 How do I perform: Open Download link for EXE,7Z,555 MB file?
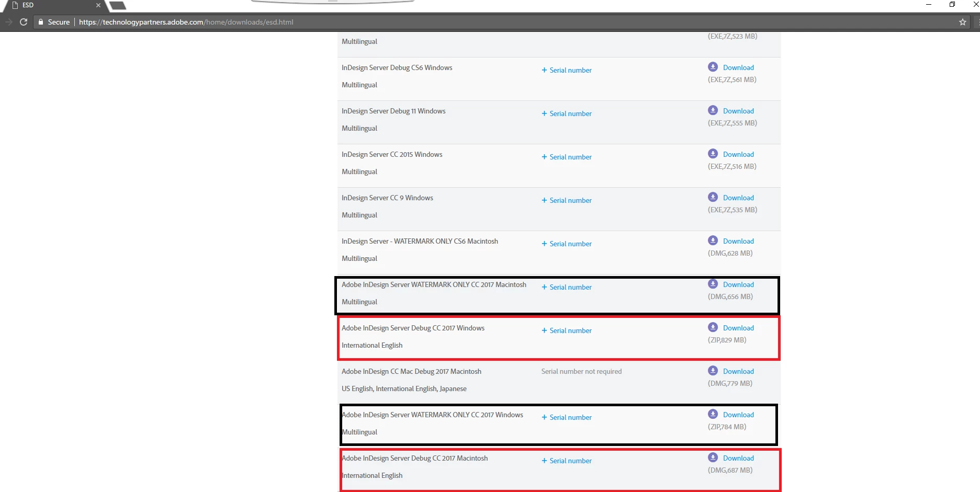738,111
